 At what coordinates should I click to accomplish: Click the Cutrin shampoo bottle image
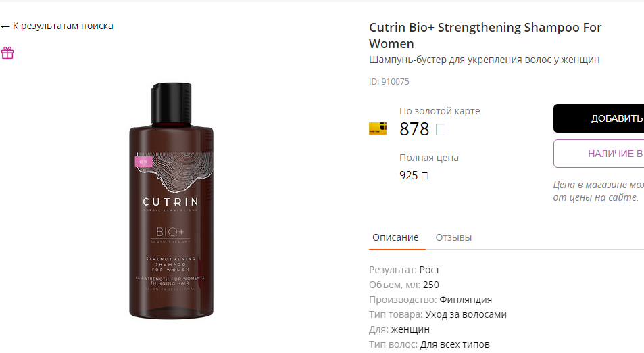pyautogui.click(x=171, y=201)
